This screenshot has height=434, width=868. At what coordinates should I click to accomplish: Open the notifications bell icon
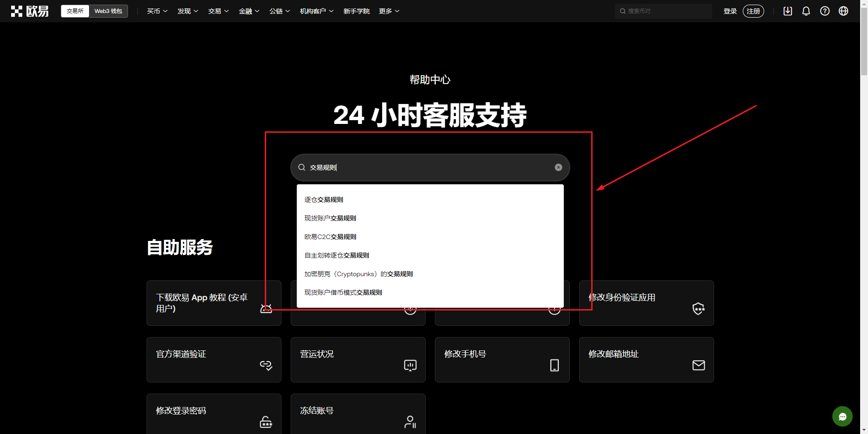pyautogui.click(x=806, y=11)
